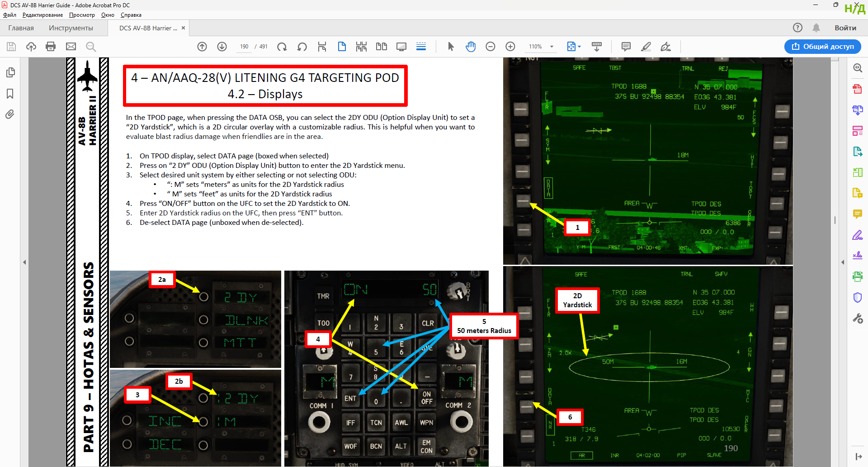Open the help question mark icon
868x467 pixels.
click(797, 28)
